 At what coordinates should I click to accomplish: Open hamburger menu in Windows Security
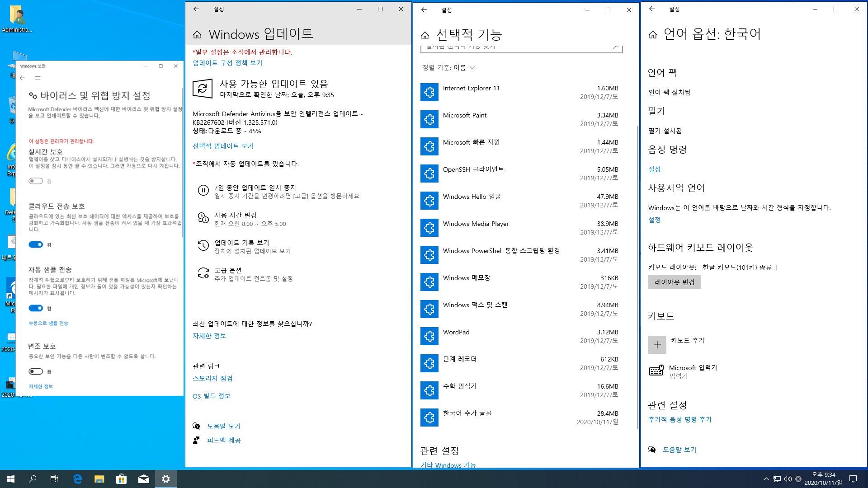click(38, 78)
